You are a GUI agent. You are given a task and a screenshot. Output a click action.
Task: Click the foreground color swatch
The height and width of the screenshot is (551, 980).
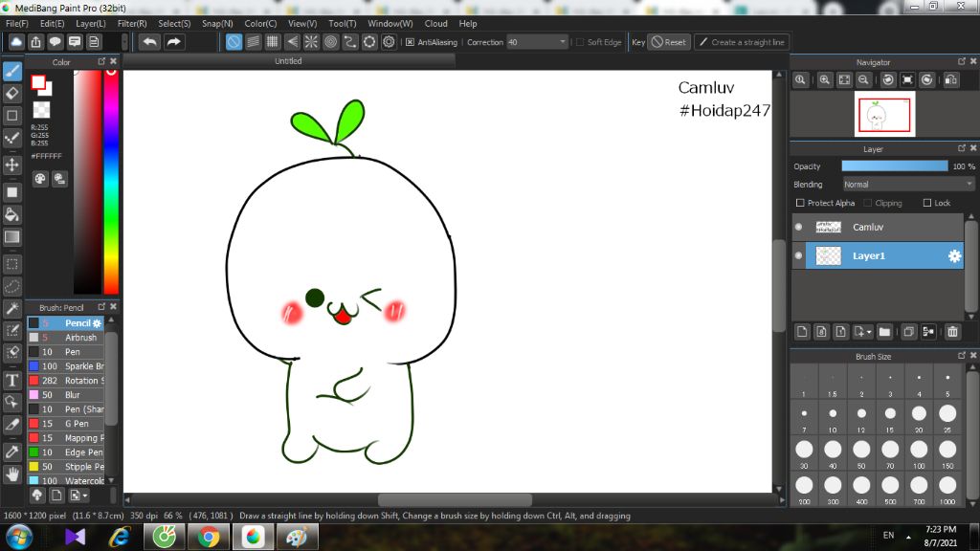pos(38,82)
